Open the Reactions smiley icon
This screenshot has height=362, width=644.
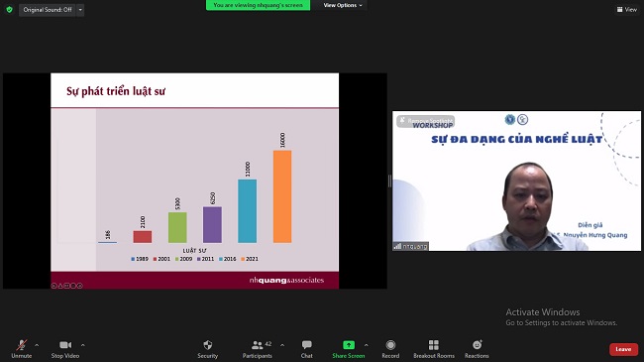pyautogui.click(x=477, y=345)
